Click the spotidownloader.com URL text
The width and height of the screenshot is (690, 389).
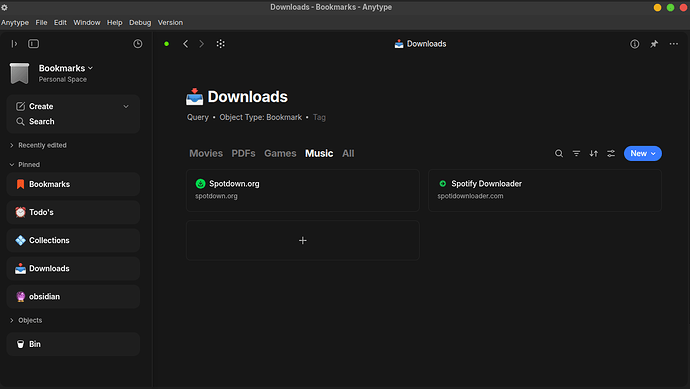point(470,196)
